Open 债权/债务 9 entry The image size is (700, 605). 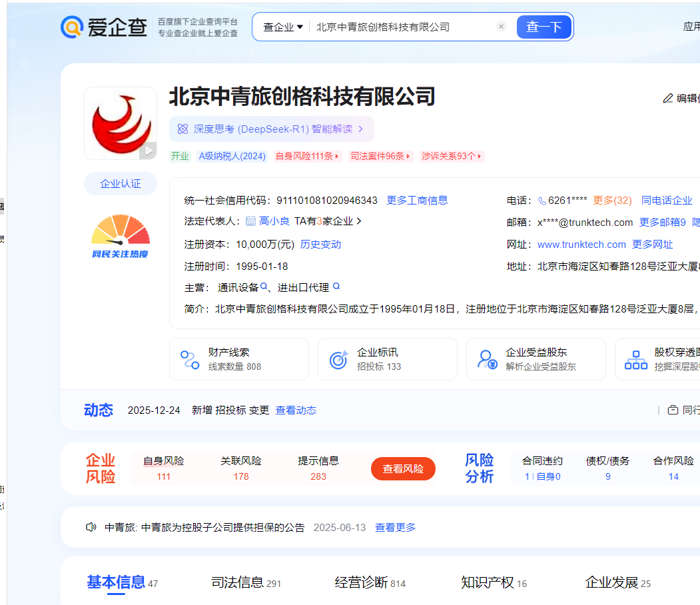(x=608, y=468)
